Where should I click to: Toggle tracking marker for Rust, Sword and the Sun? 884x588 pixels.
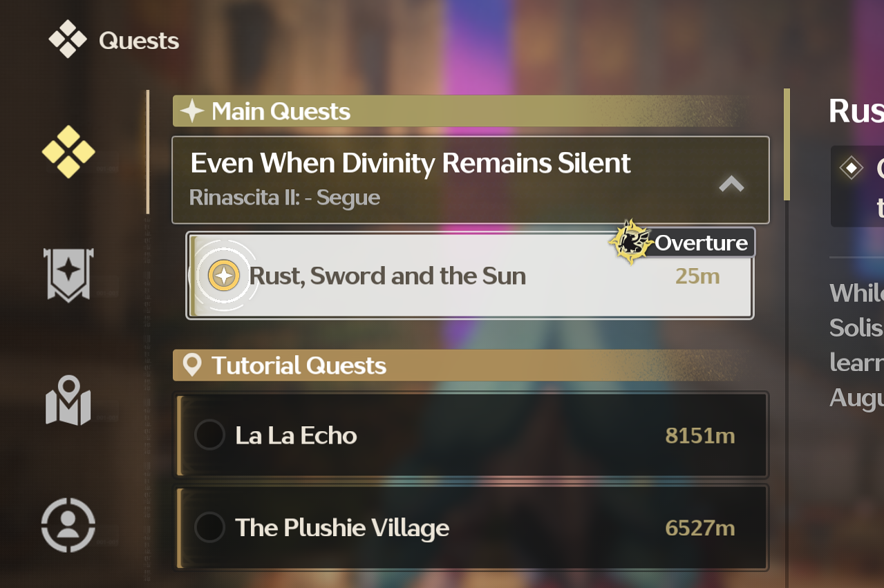pos(224,276)
